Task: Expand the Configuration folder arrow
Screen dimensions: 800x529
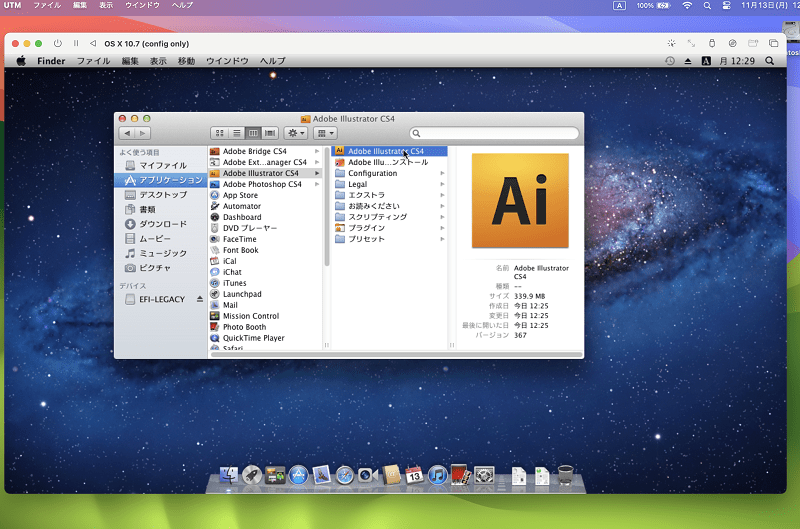Action: [442, 173]
